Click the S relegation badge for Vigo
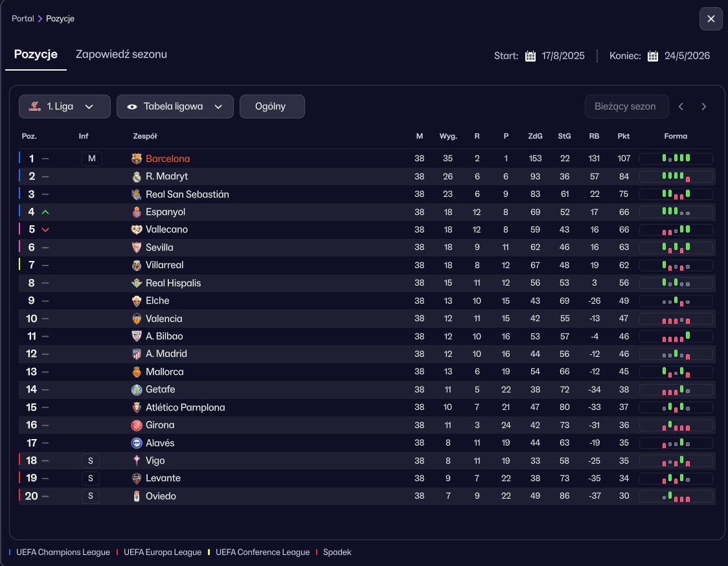 point(90,460)
